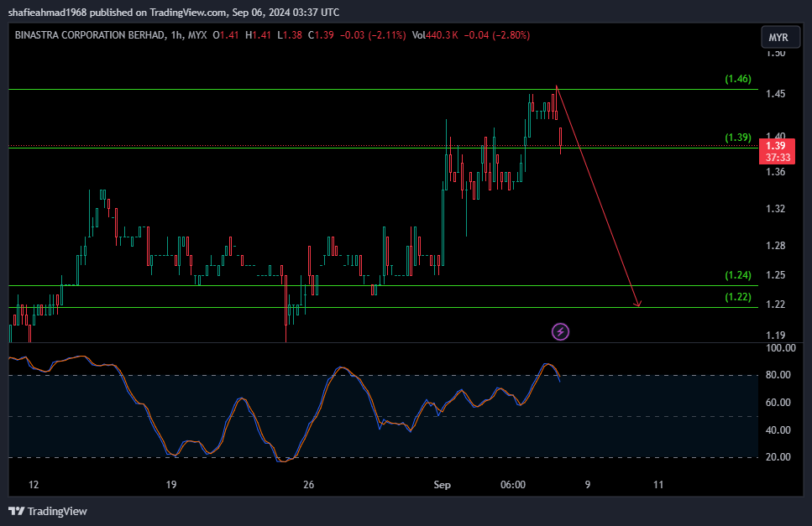The image size is (812, 526).
Task: Click the 11 date label on time axis
Action: coord(657,485)
